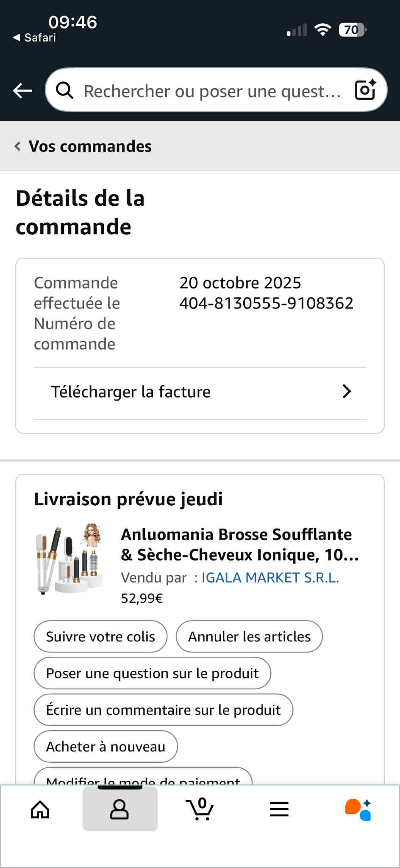Go to the Home tab

click(40, 809)
